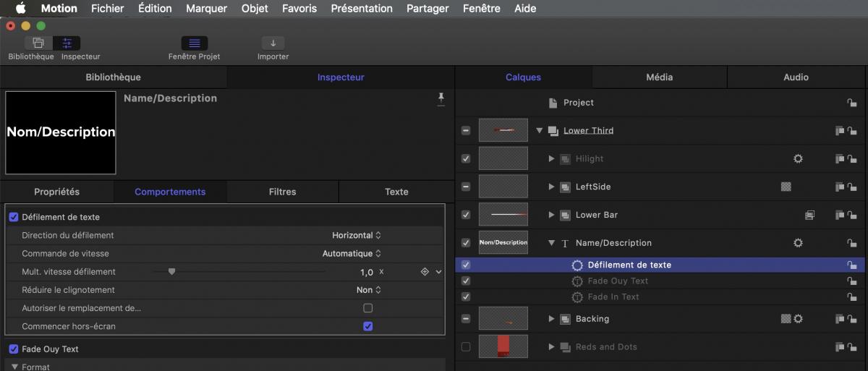Click the 2D/3D group icon on Lower Third row
The height and width of the screenshot is (371, 868).
click(840, 131)
